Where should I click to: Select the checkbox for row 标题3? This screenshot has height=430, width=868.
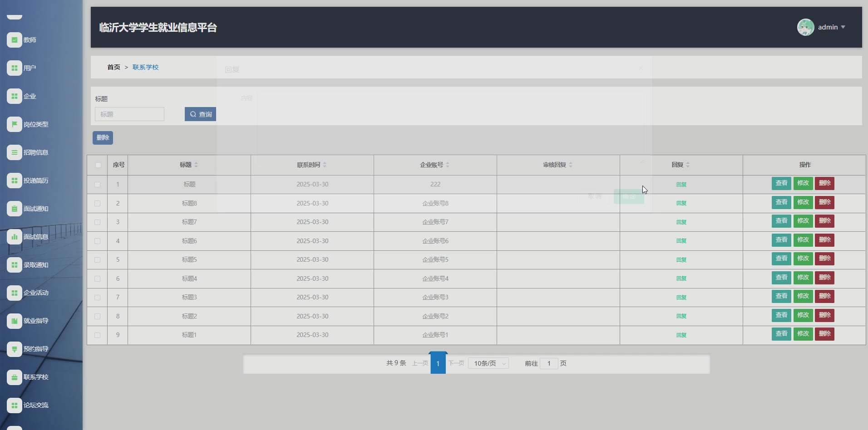point(97,298)
